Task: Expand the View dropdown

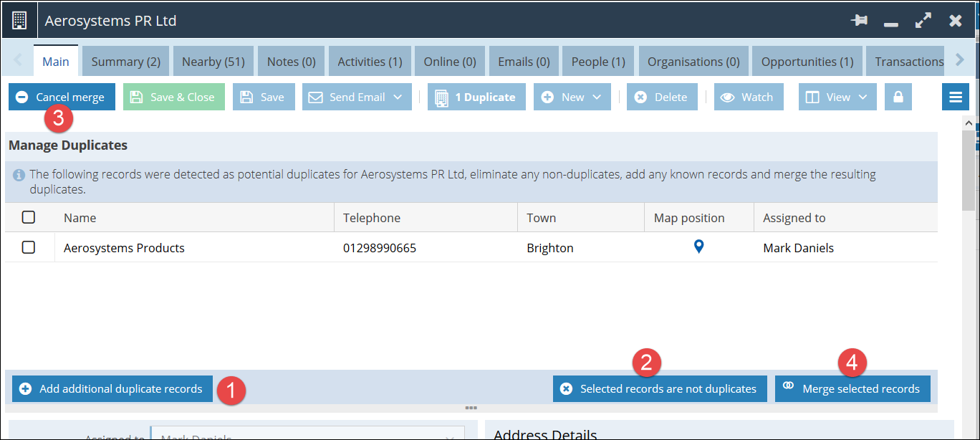Action: pos(862,97)
